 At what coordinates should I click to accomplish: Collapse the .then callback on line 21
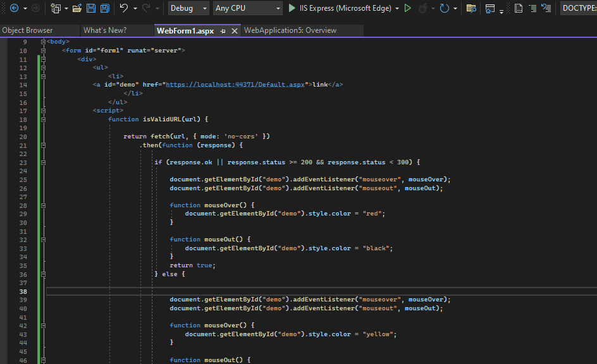tap(43, 145)
